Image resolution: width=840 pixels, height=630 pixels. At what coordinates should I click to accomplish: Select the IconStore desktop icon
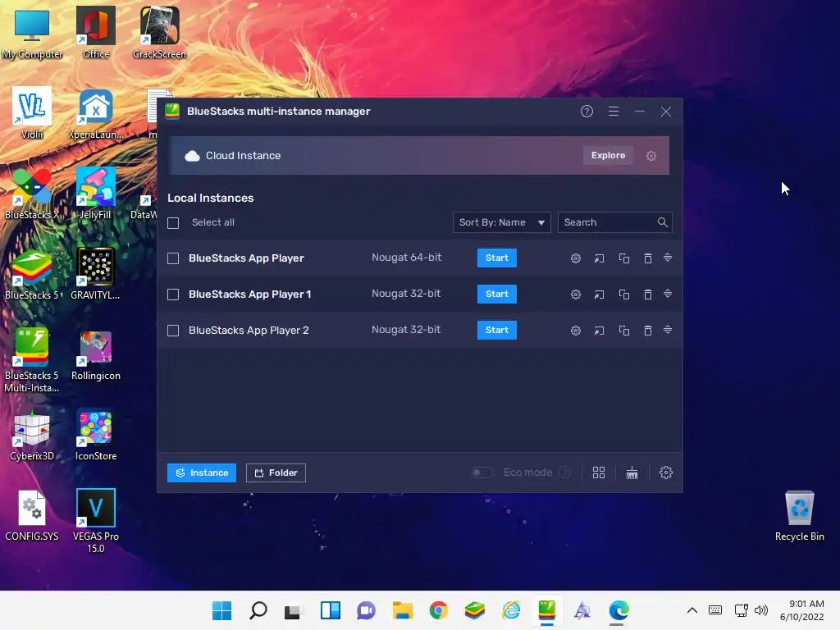tap(95, 435)
